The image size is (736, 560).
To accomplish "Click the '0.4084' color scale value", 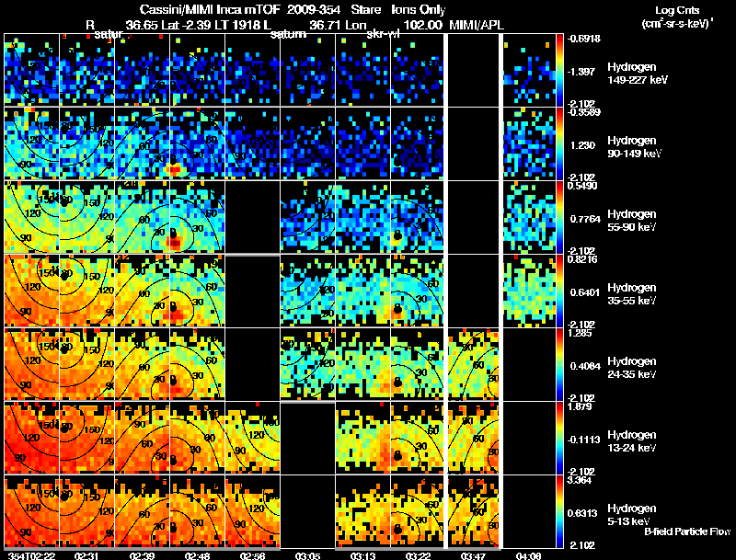I will click(x=585, y=366).
